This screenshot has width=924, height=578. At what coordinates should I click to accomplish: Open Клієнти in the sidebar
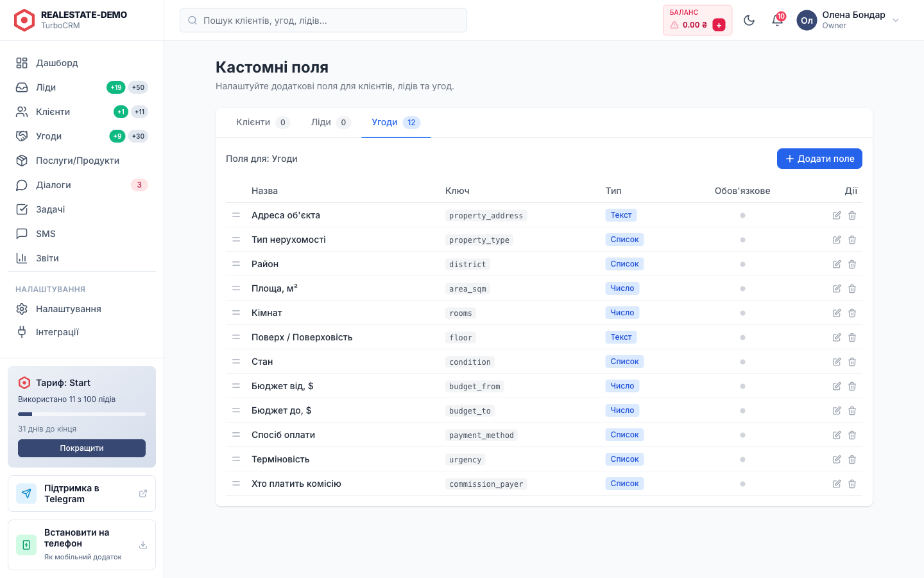point(81,112)
